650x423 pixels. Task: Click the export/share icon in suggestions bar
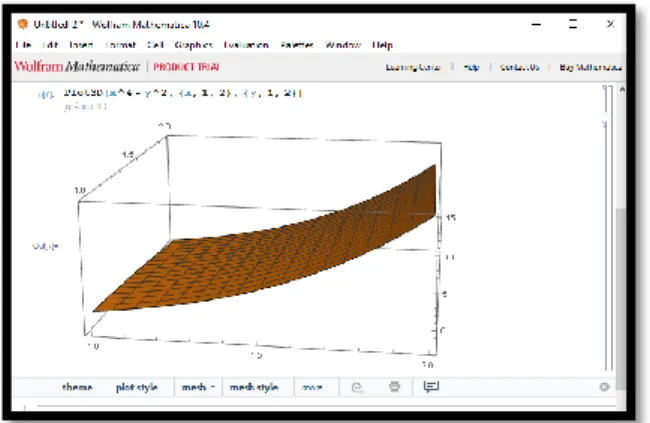(357, 387)
